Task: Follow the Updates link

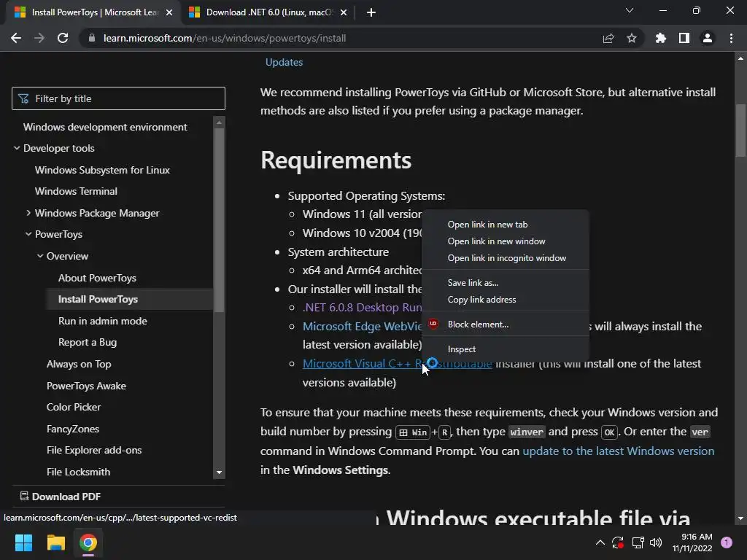Action: tap(284, 63)
